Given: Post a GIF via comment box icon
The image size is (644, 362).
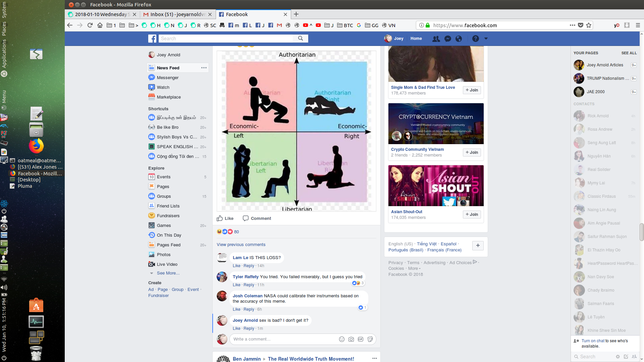Looking at the screenshot, I should pos(361,339).
